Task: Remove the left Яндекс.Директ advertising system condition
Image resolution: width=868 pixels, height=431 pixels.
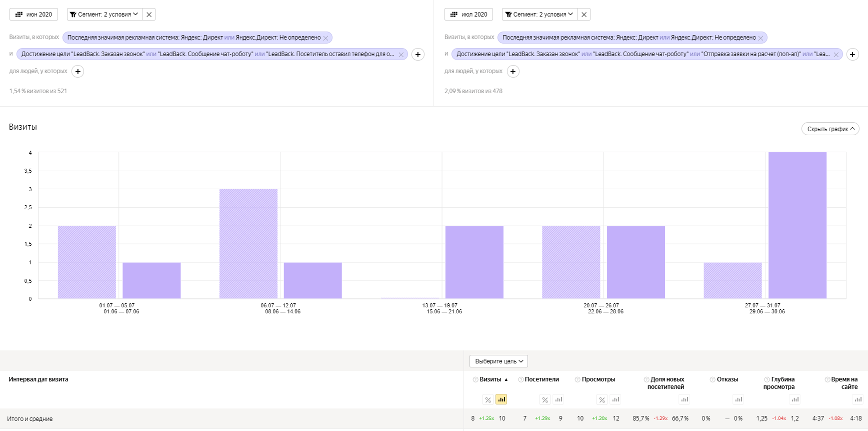Action: tap(326, 38)
